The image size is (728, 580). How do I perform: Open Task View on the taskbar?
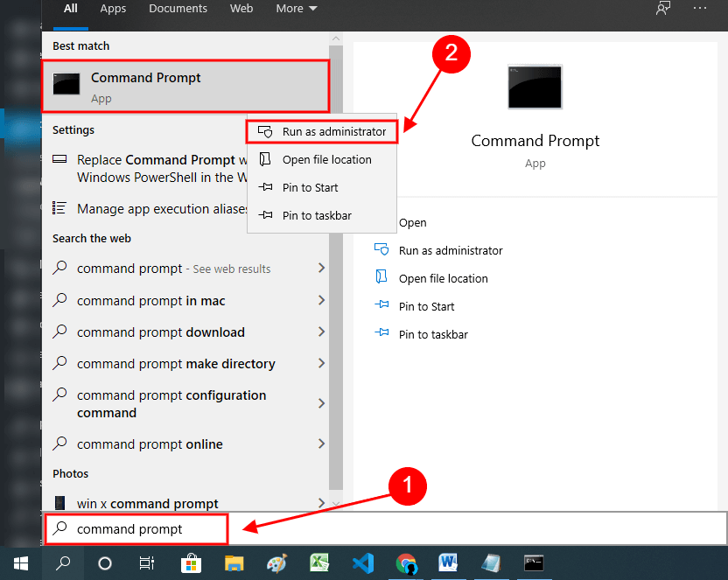[x=147, y=563]
